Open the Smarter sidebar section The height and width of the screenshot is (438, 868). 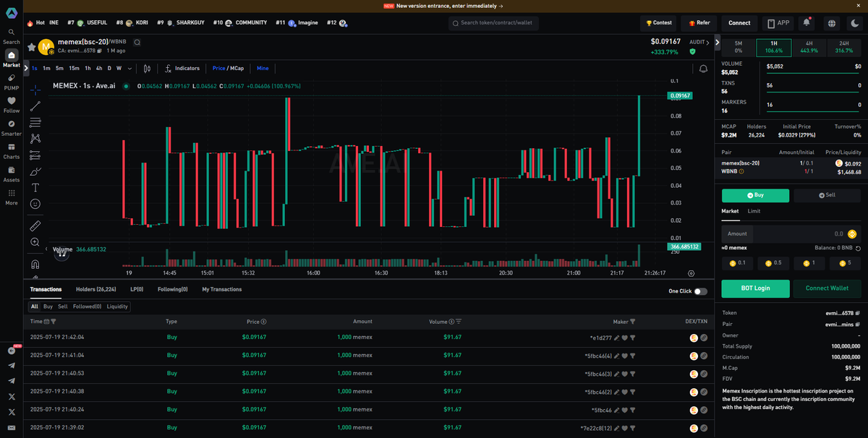click(x=12, y=128)
